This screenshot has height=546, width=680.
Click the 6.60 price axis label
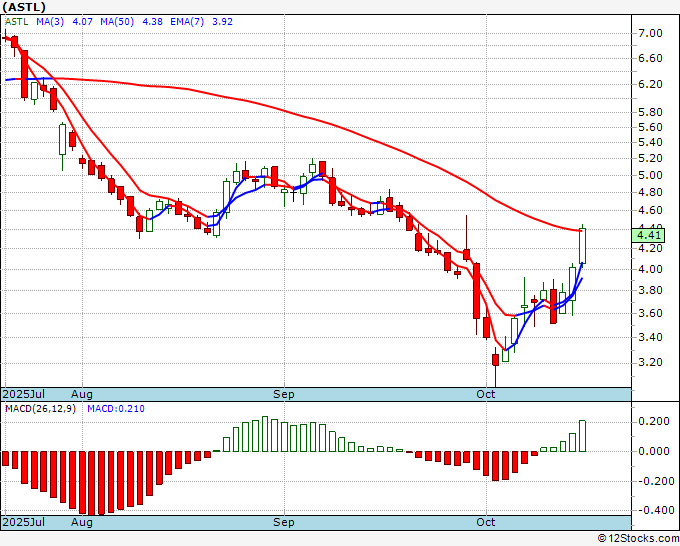(x=651, y=58)
